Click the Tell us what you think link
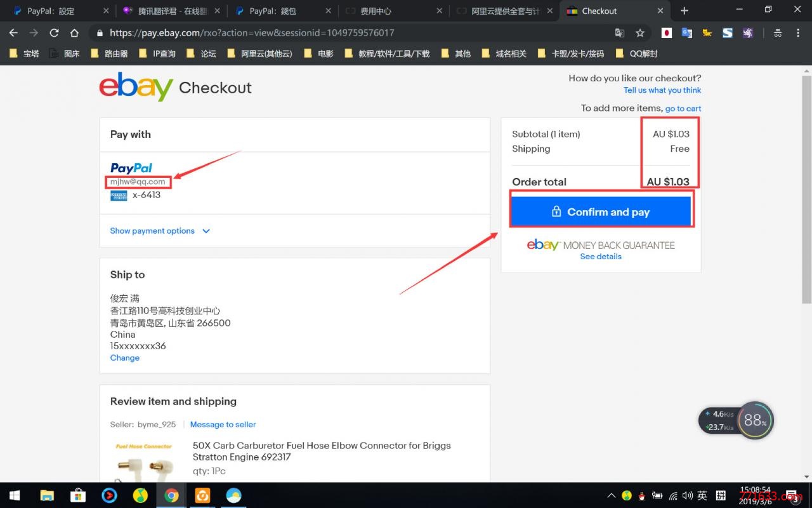Viewport: 812px width, 508px height. point(662,90)
